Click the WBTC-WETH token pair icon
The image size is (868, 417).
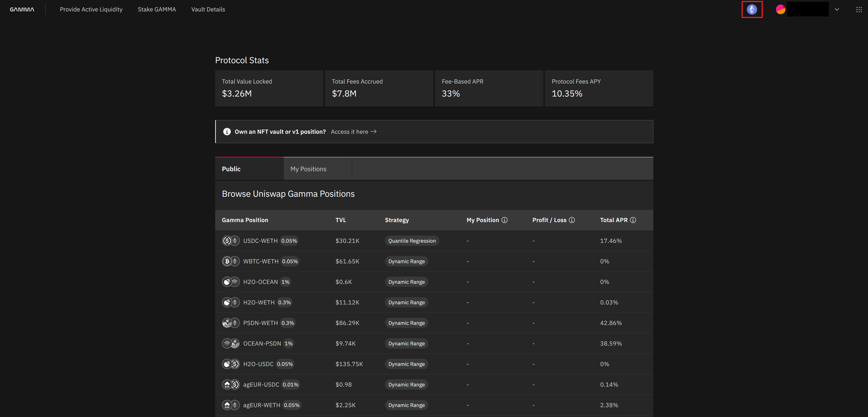231,261
